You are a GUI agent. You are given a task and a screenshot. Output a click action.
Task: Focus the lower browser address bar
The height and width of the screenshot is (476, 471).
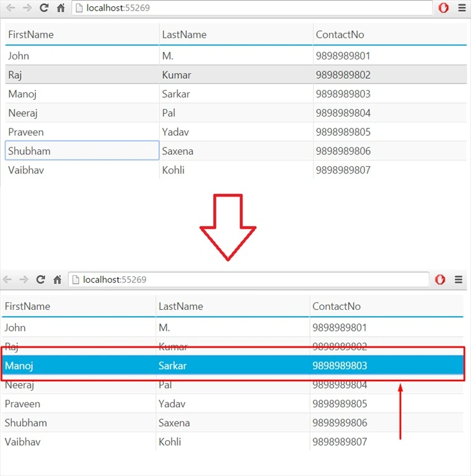coord(249,280)
